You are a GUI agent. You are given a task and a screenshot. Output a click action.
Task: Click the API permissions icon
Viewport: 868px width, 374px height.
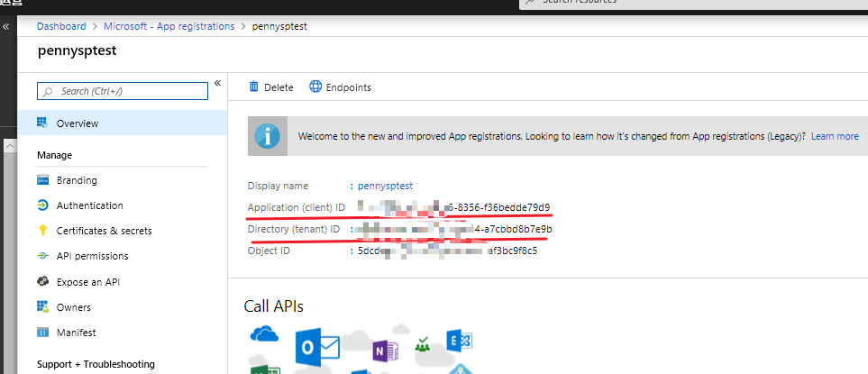(41, 256)
